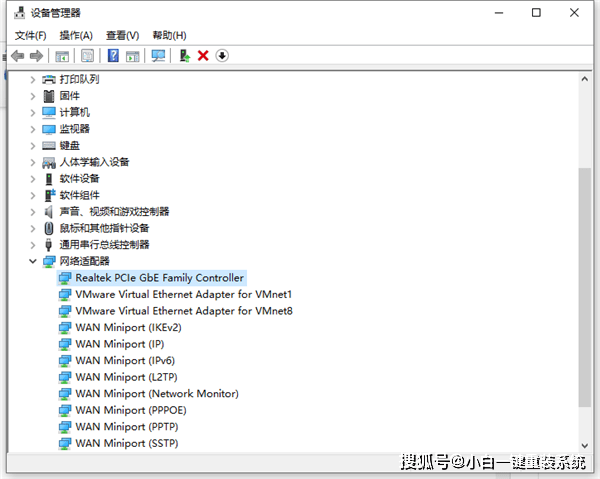This screenshot has height=479, width=600.
Task: Expand the 监视器 node
Action: point(33,129)
